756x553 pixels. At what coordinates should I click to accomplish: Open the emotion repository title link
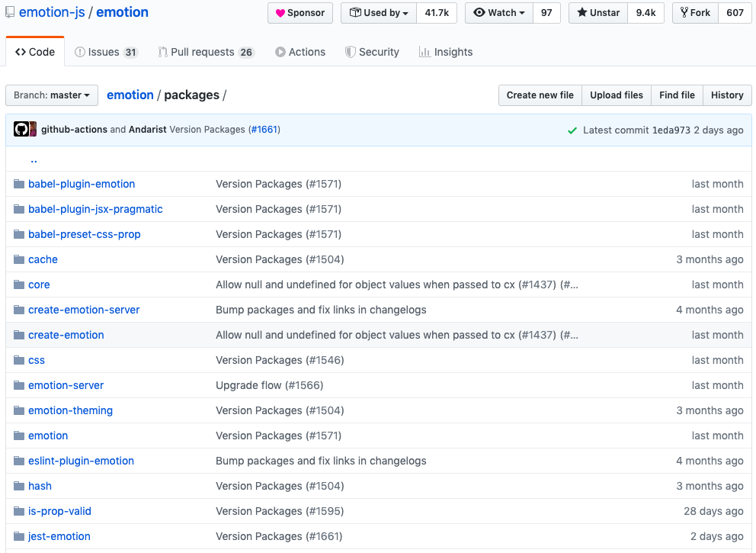pos(123,12)
